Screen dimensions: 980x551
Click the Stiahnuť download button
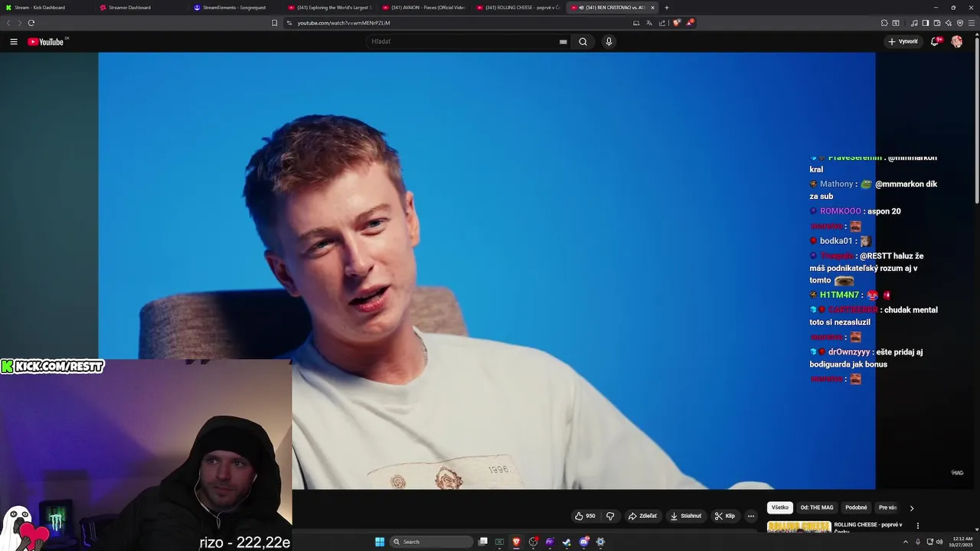tap(686, 516)
